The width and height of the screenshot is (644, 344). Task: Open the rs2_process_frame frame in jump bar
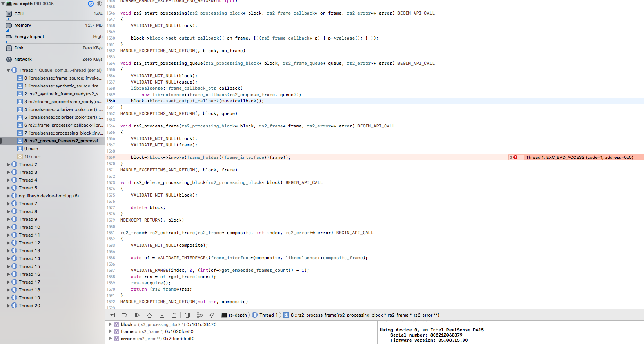tap(361, 315)
